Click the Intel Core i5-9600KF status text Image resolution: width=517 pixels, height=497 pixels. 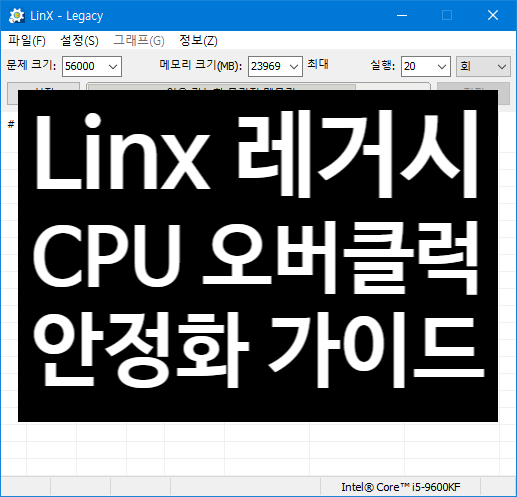tap(401, 487)
